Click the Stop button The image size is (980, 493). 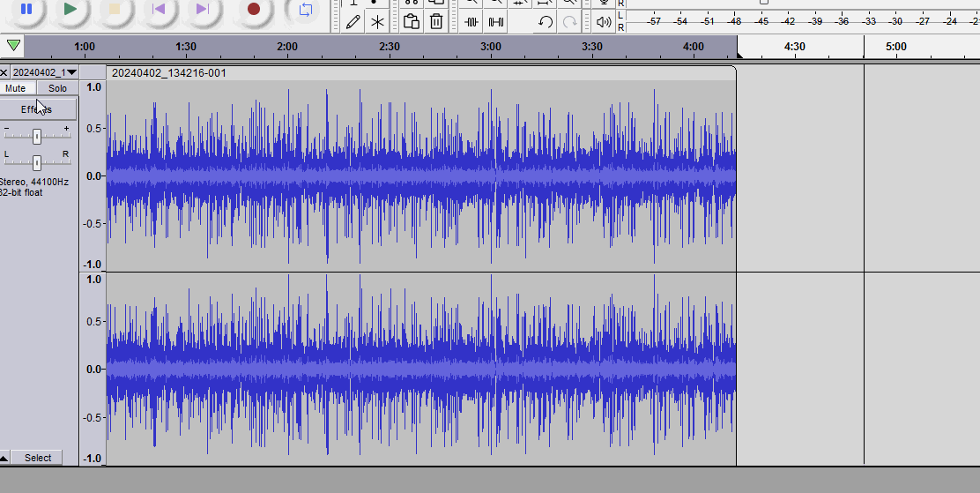click(114, 9)
